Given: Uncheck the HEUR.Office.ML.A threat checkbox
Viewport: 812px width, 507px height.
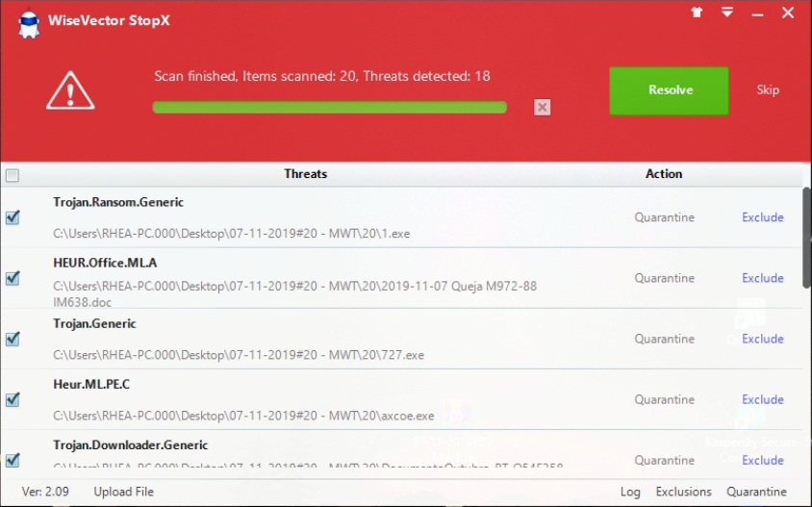Looking at the screenshot, I should [x=13, y=278].
